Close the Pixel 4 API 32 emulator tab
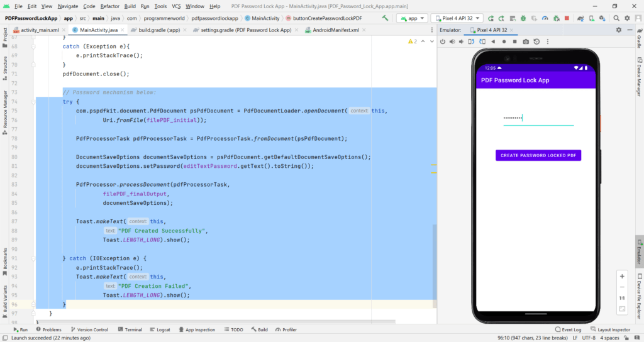Image resolution: width=644 pixels, height=342 pixels. tap(511, 30)
